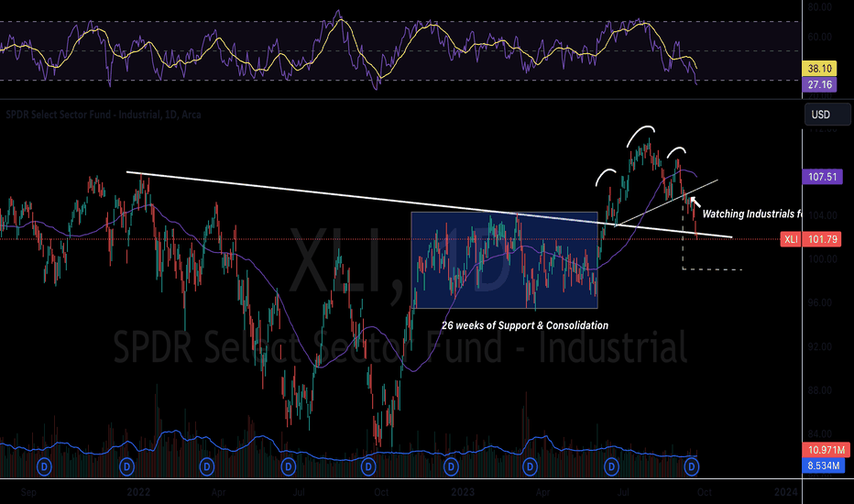Click the red 10.971M volume label
854x504 pixels.
point(826,450)
